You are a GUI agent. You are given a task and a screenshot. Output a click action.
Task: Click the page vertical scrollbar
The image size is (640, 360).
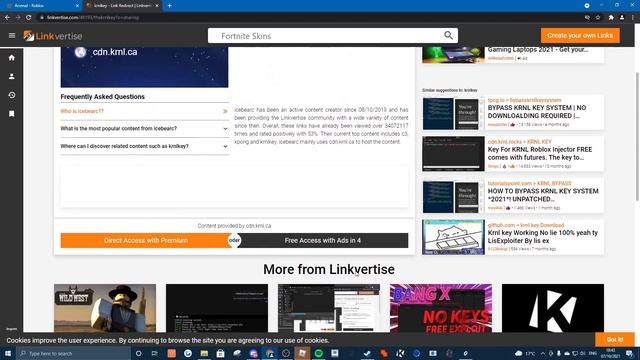637,136
